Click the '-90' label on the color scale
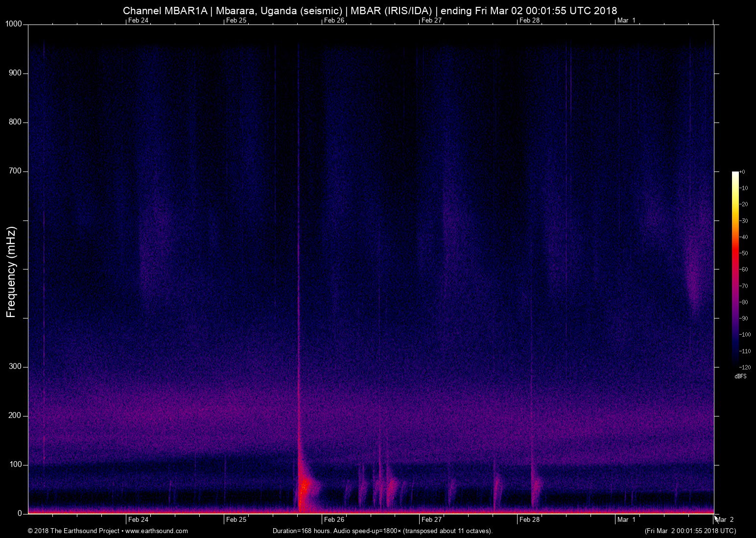 [x=743, y=318]
